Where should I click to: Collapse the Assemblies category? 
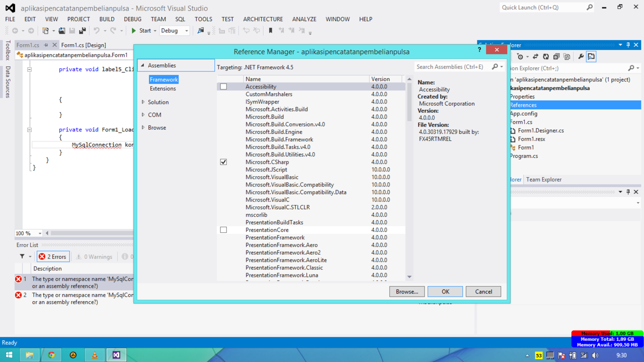click(x=143, y=65)
